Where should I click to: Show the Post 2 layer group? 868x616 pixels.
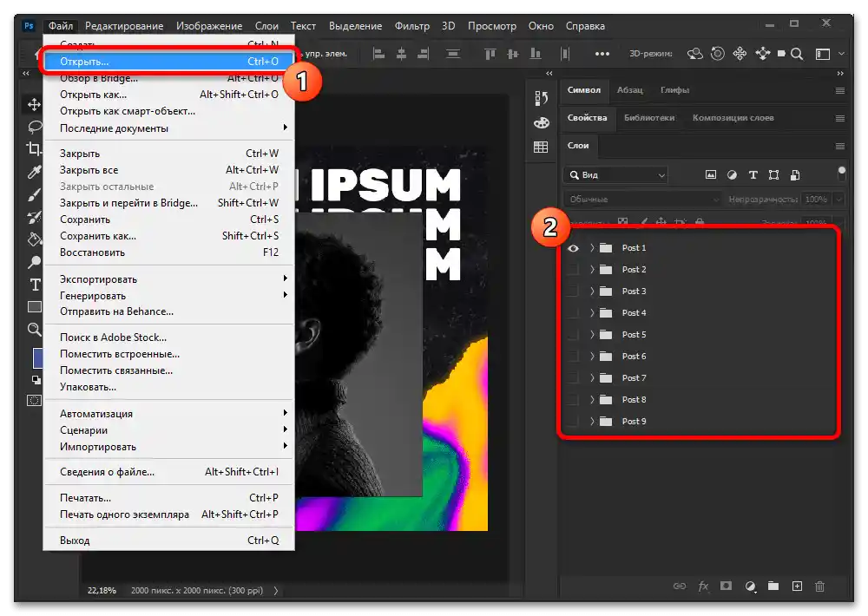point(573,270)
